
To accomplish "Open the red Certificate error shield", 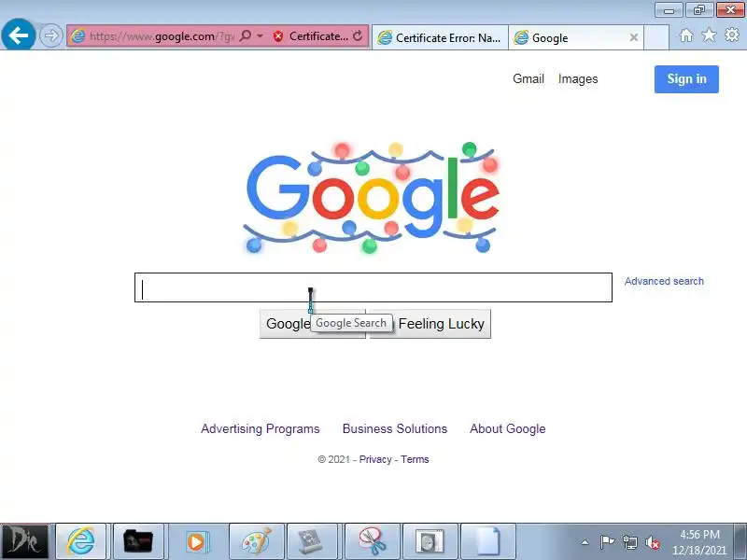I will 278,36.
